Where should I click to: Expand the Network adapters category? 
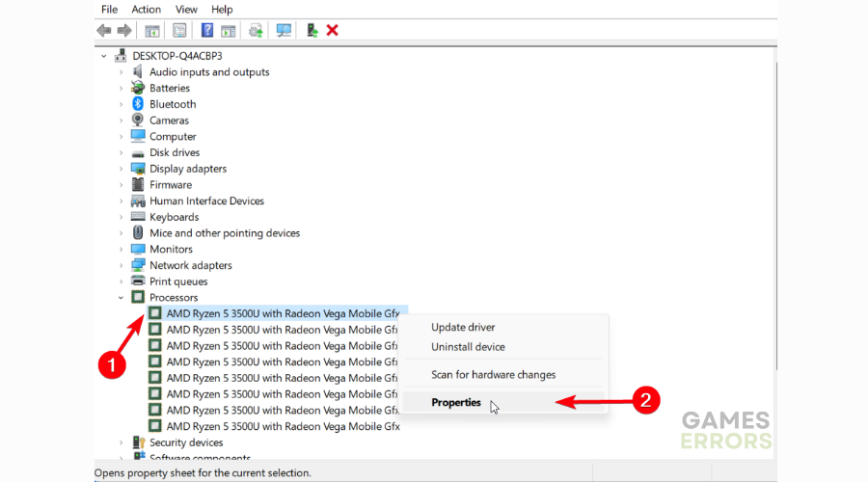coord(121,265)
